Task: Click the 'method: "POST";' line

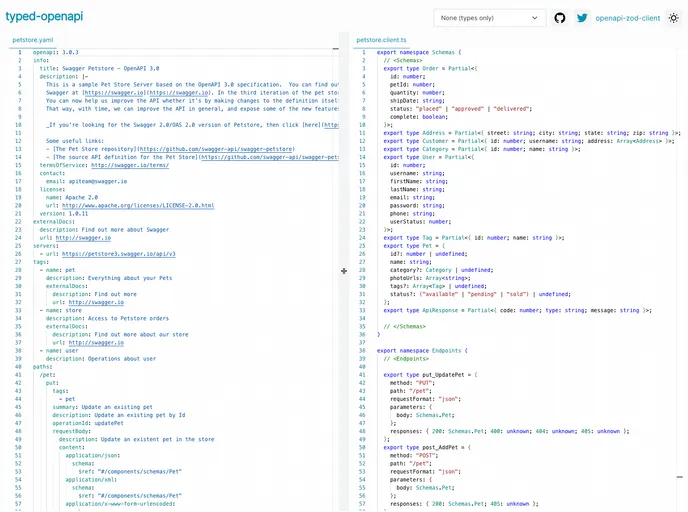Action: 414,455
